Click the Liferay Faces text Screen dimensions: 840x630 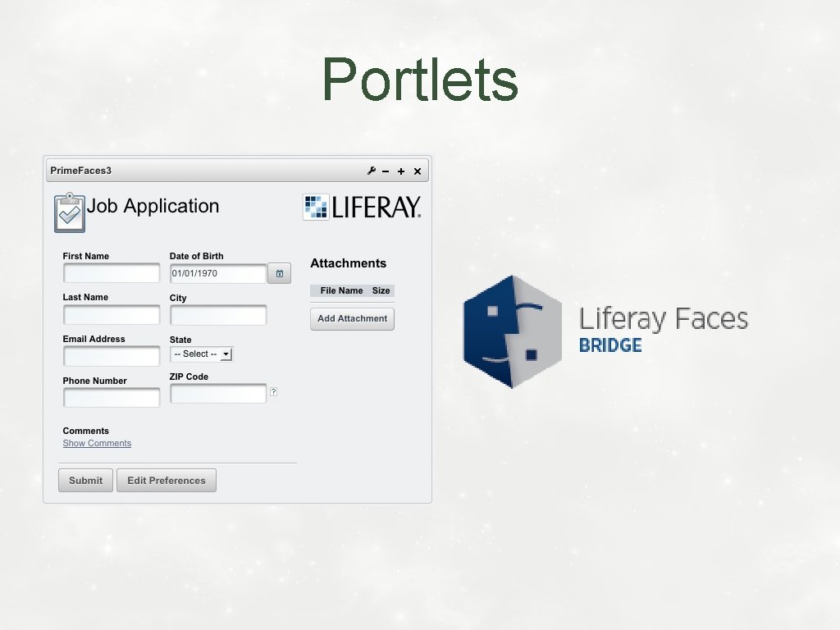pyautogui.click(x=663, y=318)
